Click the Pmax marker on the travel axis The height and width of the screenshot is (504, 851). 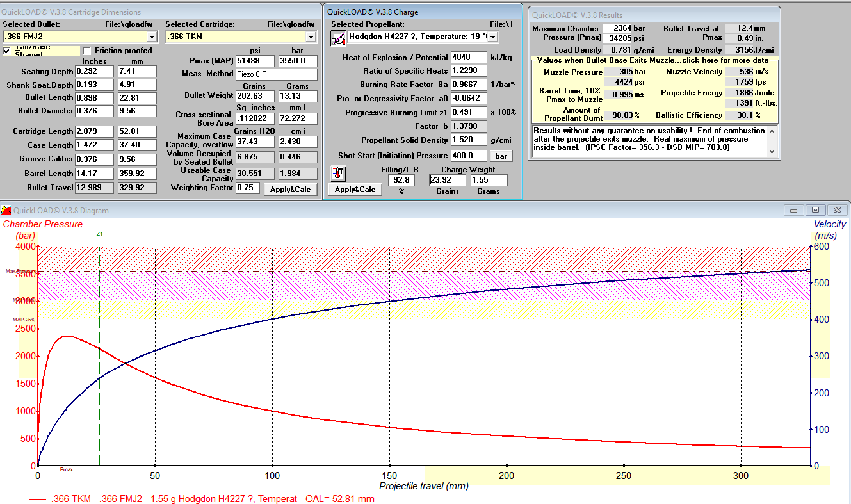click(67, 470)
